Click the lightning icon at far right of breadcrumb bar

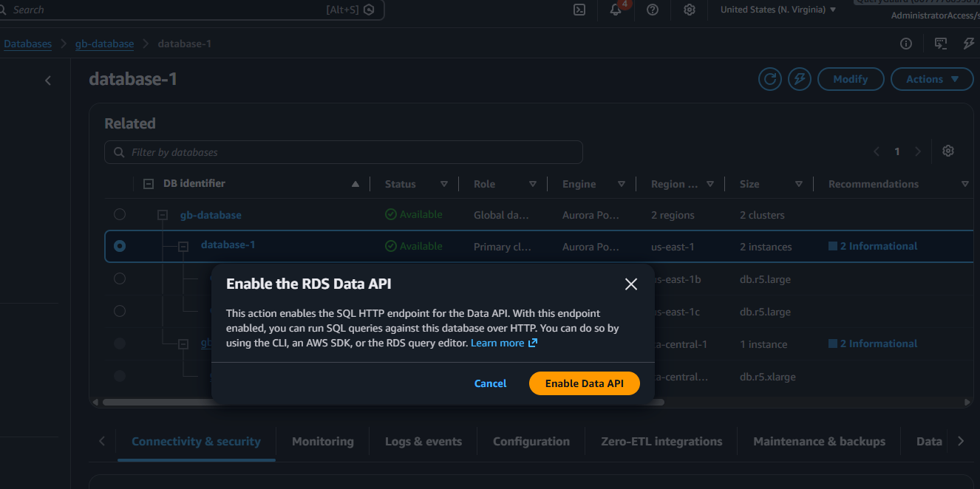point(969,44)
